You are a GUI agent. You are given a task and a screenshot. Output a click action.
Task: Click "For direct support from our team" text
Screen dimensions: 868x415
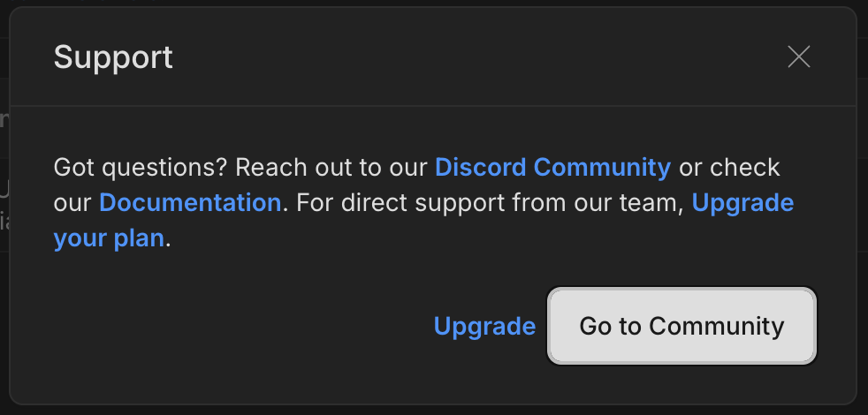(x=490, y=203)
